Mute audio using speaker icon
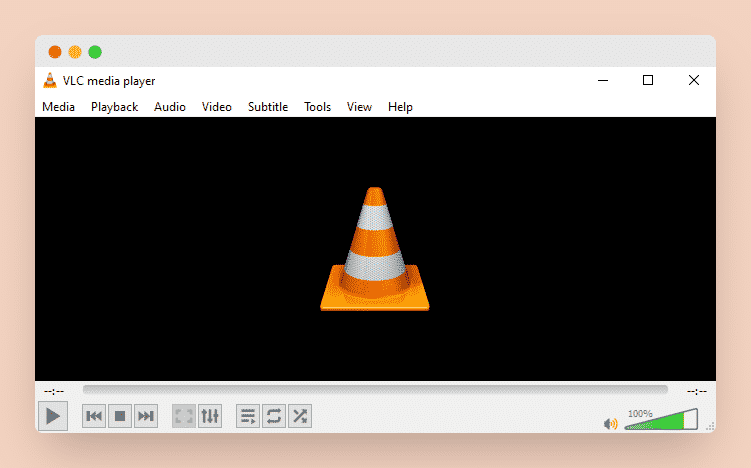 click(x=610, y=423)
